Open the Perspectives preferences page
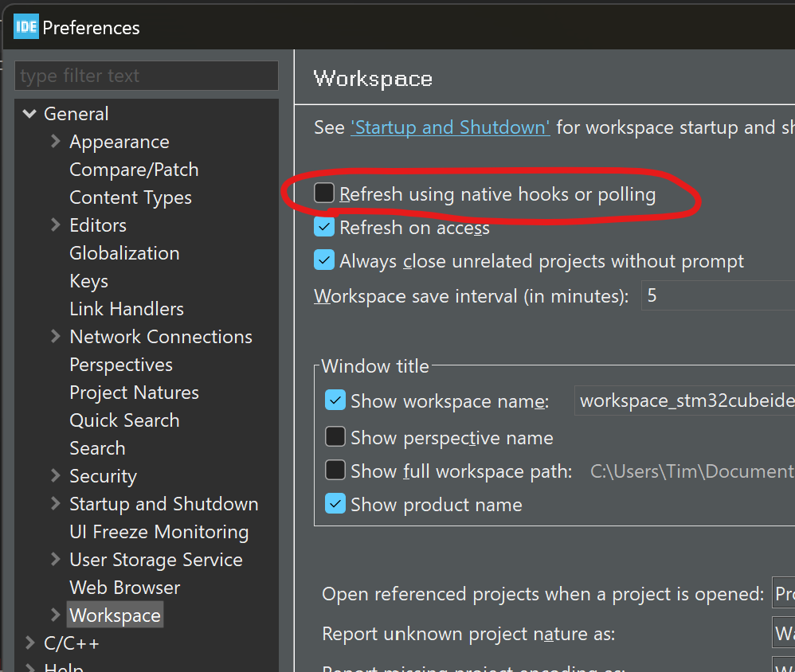 121,365
